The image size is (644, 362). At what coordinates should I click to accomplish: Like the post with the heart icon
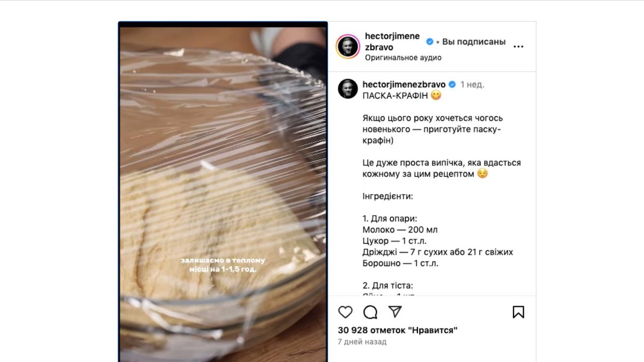346,312
